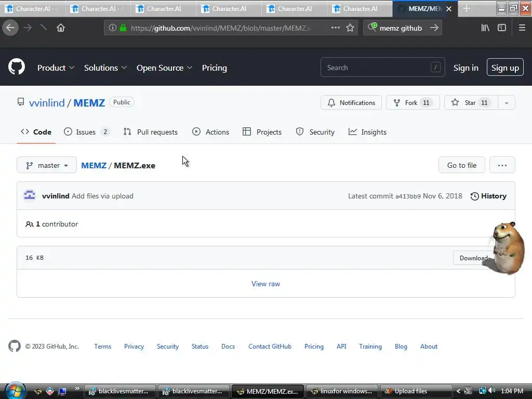The width and height of the screenshot is (532, 399).
Task: Click the green padlock security icon
Action: (x=123, y=28)
